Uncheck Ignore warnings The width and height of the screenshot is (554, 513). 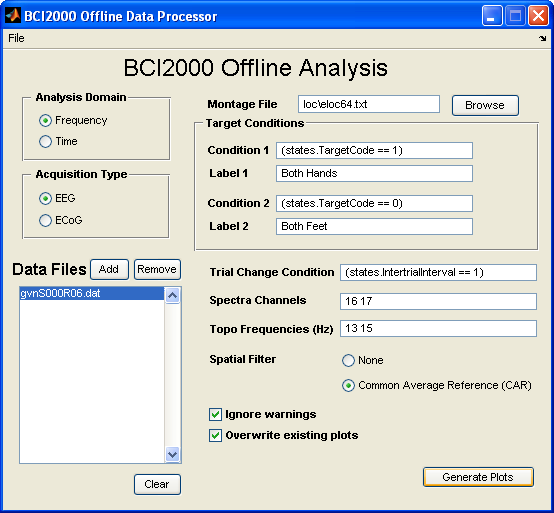(216, 414)
